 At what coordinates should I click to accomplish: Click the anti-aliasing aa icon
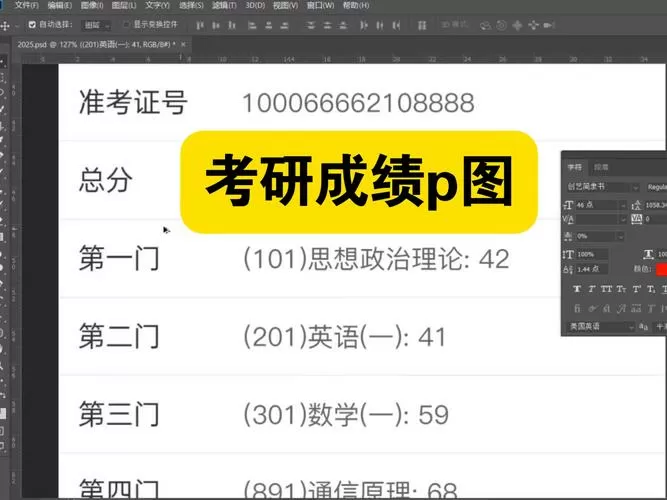click(644, 327)
